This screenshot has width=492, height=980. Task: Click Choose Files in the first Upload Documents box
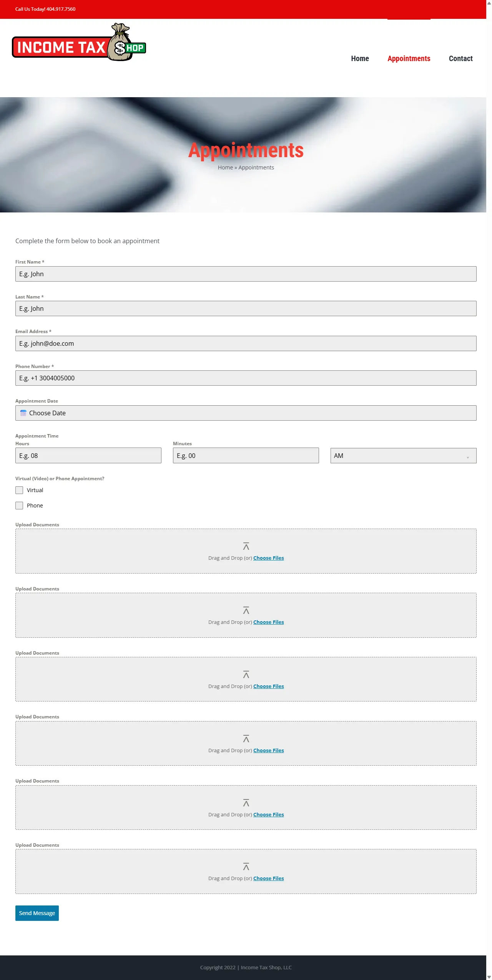tap(269, 558)
